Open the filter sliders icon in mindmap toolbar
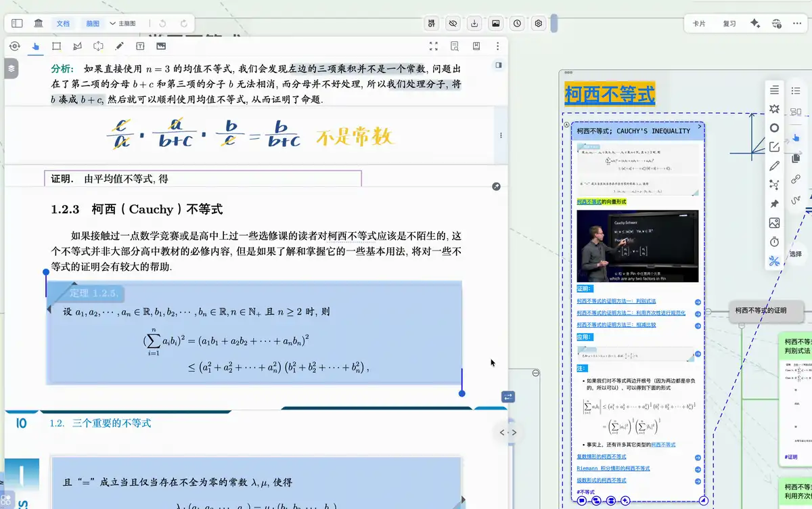Image resolution: width=812 pixels, height=509 pixels. [432, 23]
